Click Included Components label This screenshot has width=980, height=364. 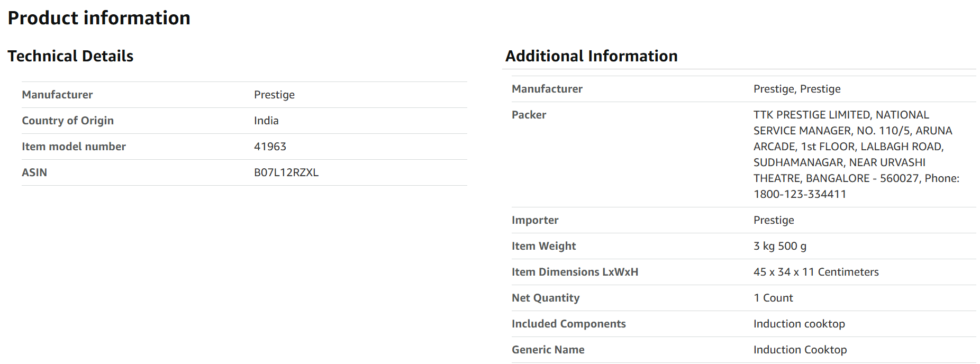coord(569,324)
